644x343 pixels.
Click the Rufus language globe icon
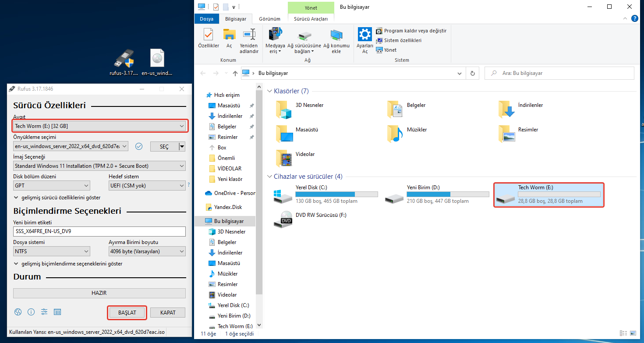(x=18, y=312)
